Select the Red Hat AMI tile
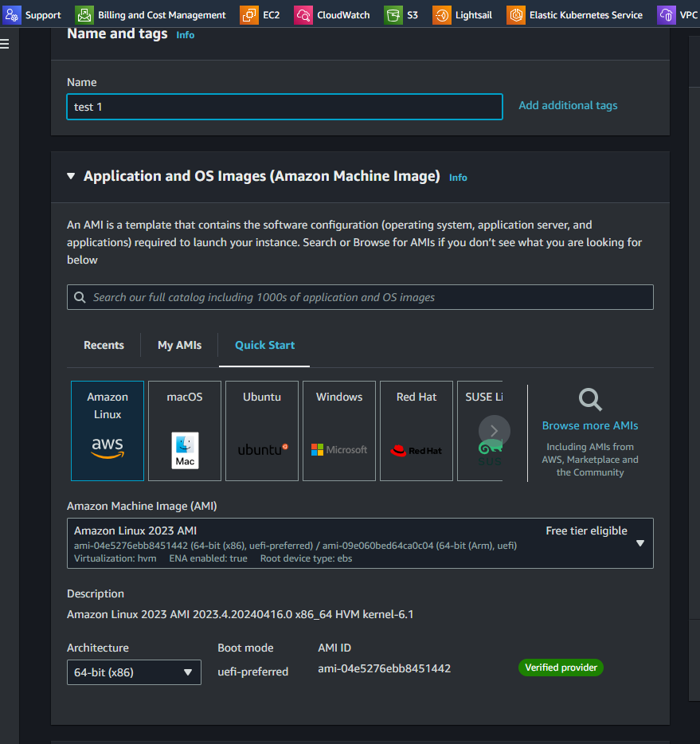This screenshot has height=744, width=700. [416, 431]
